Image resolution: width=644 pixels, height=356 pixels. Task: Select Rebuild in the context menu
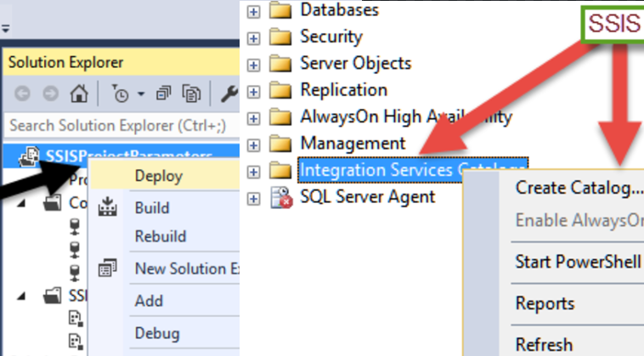tap(160, 236)
